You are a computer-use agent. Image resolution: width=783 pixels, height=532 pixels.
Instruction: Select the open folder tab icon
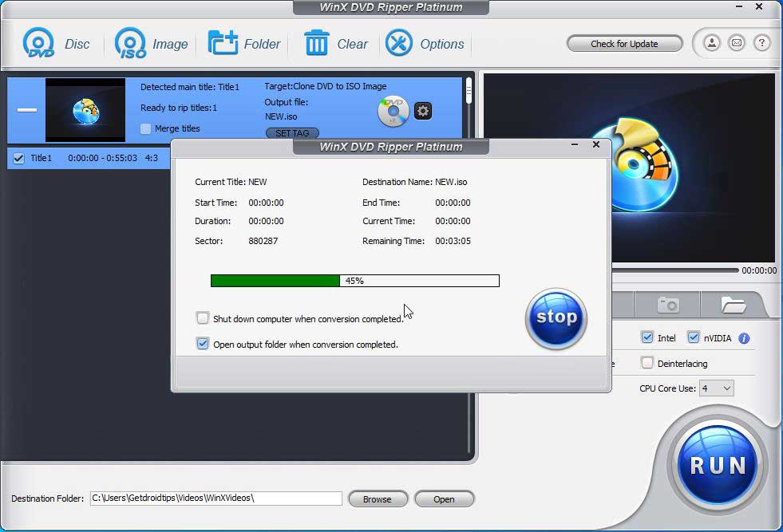point(733,305)
